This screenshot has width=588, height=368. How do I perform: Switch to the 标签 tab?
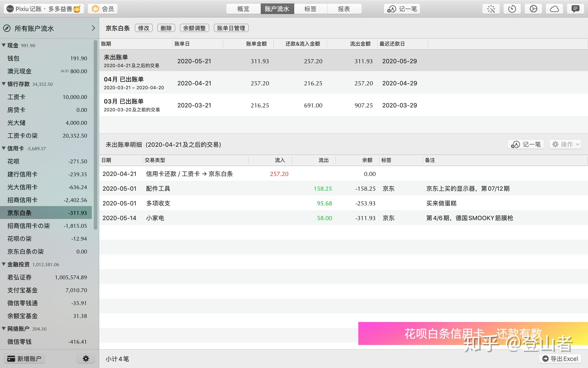(311, 9)
